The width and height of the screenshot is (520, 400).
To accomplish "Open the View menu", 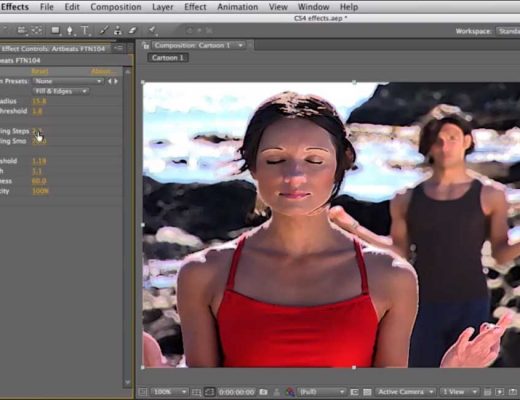I will tap(278, 7).
